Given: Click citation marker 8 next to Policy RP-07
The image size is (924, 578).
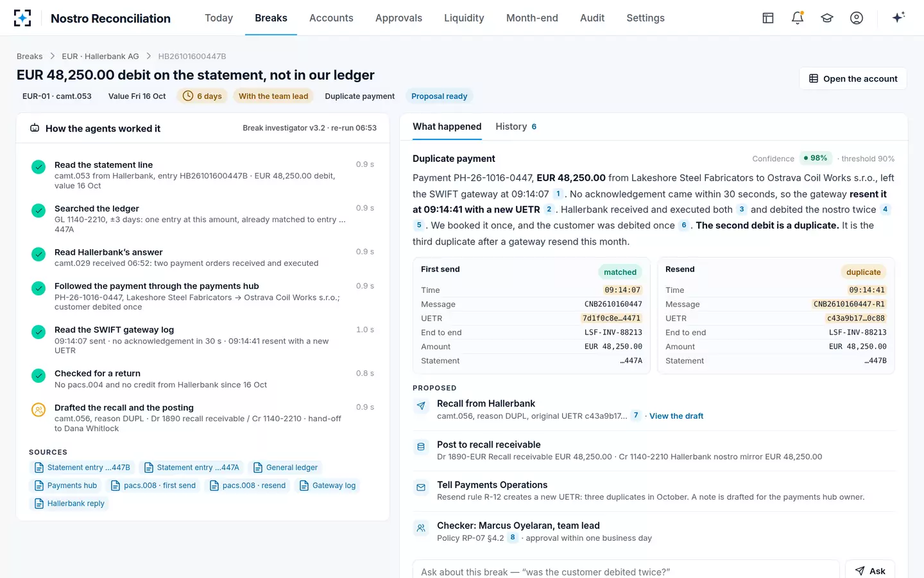Looking at the screenshot, I should coord(513,538).
